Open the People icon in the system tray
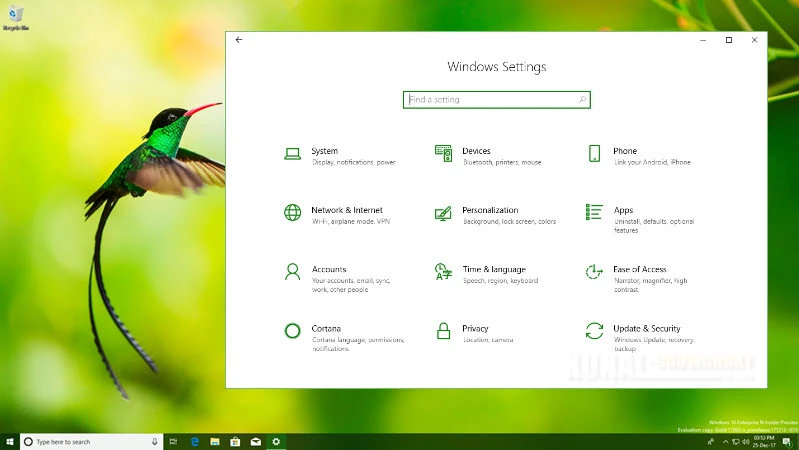Image resolution: width=799 pixels, height=450 pixels. tap(711, 442)
